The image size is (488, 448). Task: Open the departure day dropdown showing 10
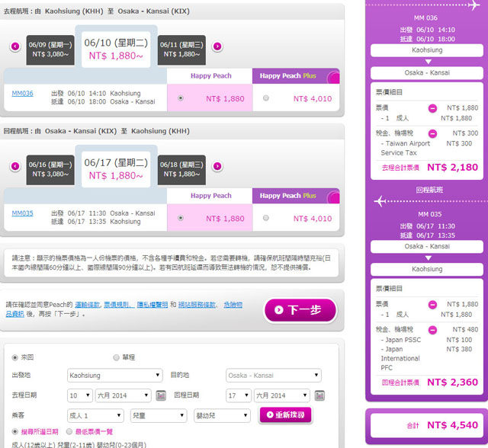80,395
